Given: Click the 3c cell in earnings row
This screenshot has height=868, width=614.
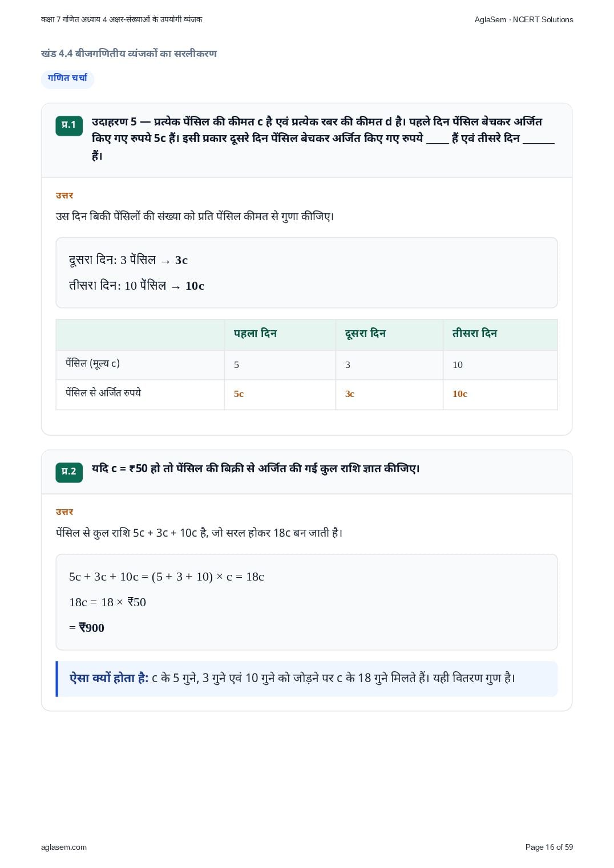Looking at the screenshot, I should click(x=350, y=394).
